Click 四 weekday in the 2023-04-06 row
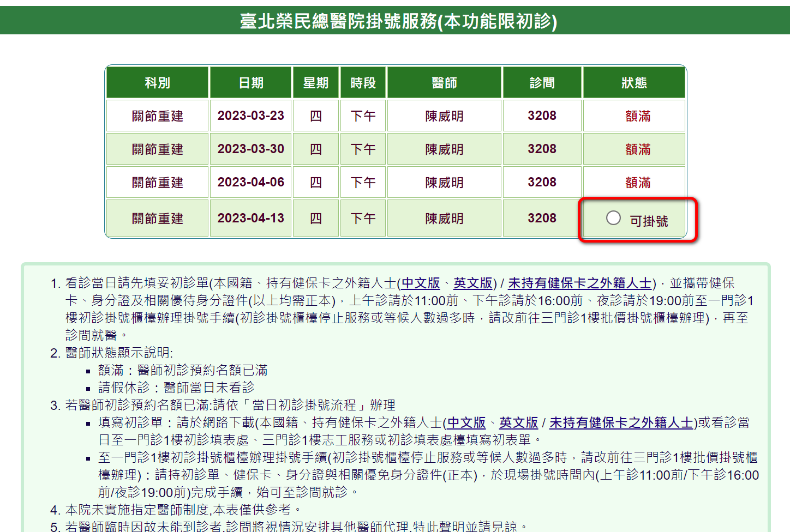The image size is (790, 532). click(316, 183)
